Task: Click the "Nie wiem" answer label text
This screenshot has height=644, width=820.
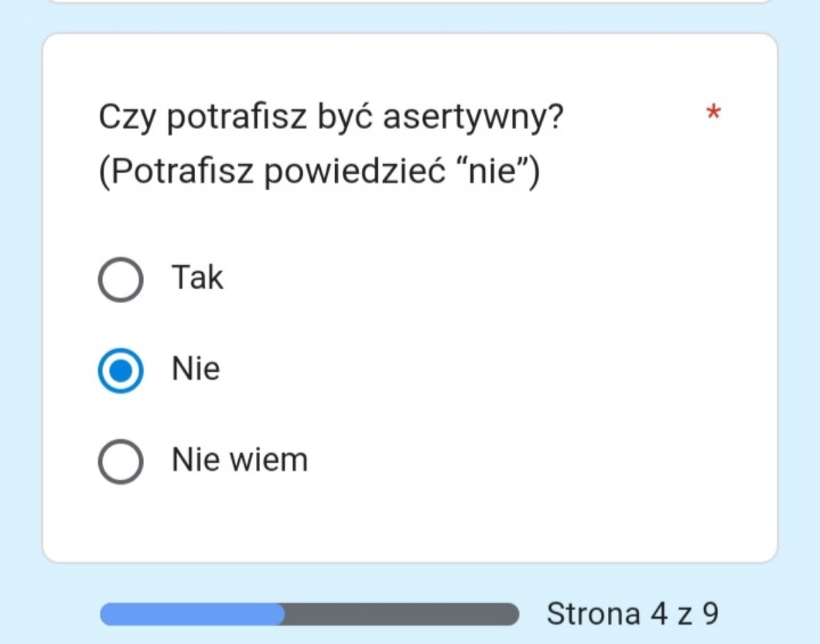Action: click(240, 460)
